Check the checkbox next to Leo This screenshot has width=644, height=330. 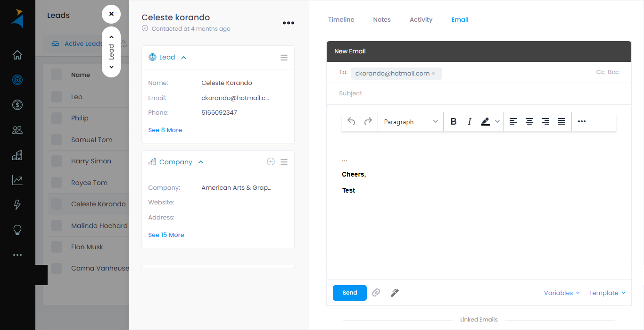point(57,96)
